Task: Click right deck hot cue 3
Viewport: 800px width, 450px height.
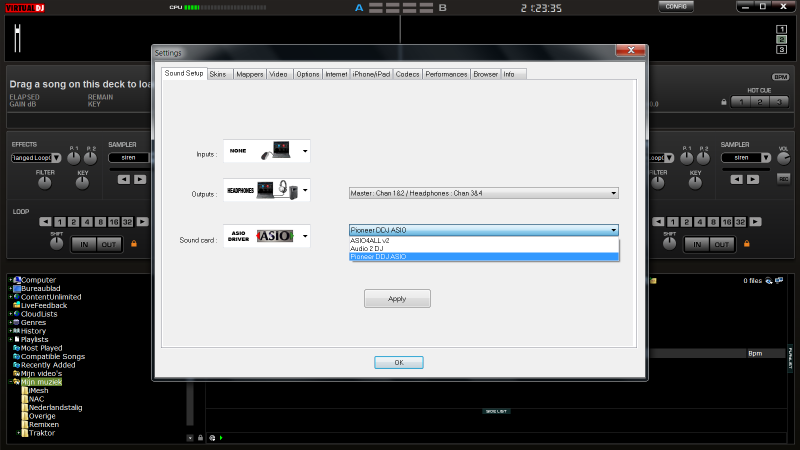Action: pos(779,102)
